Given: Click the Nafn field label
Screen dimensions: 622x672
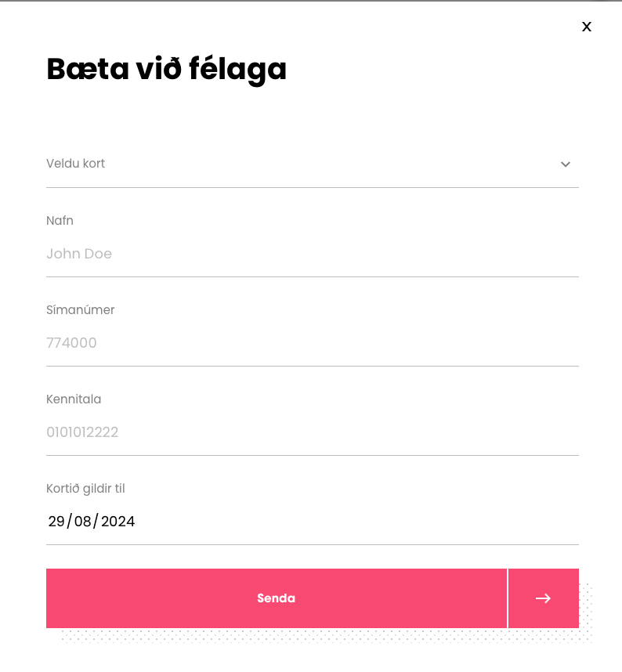Looking at the screenshot, I should coord(60,221).
